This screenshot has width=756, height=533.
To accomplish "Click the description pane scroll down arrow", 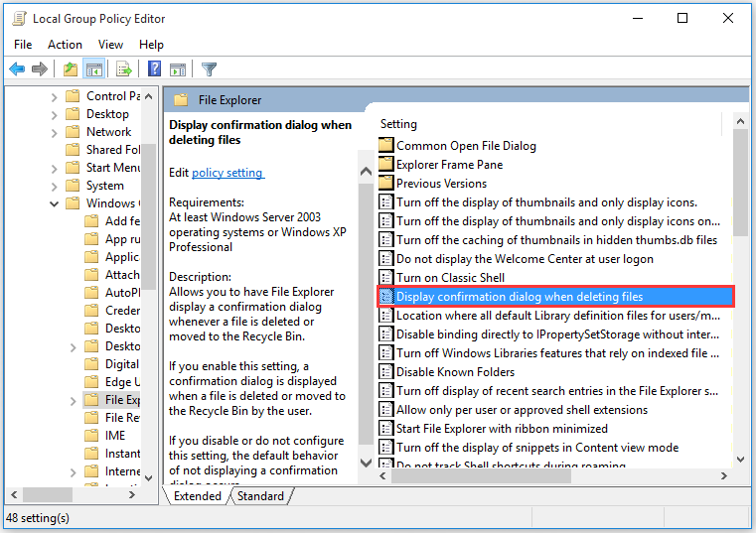I will pyautogui.click(x=366, y=463).
